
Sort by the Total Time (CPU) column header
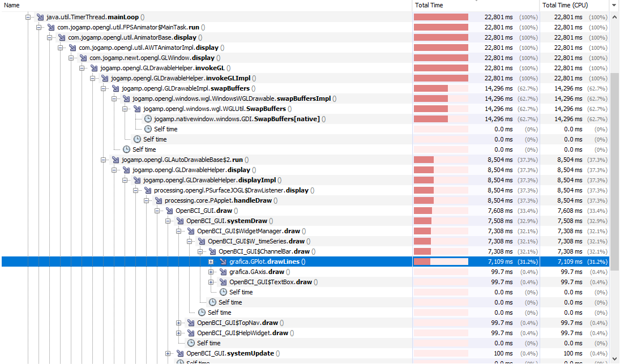pos(572,5)
